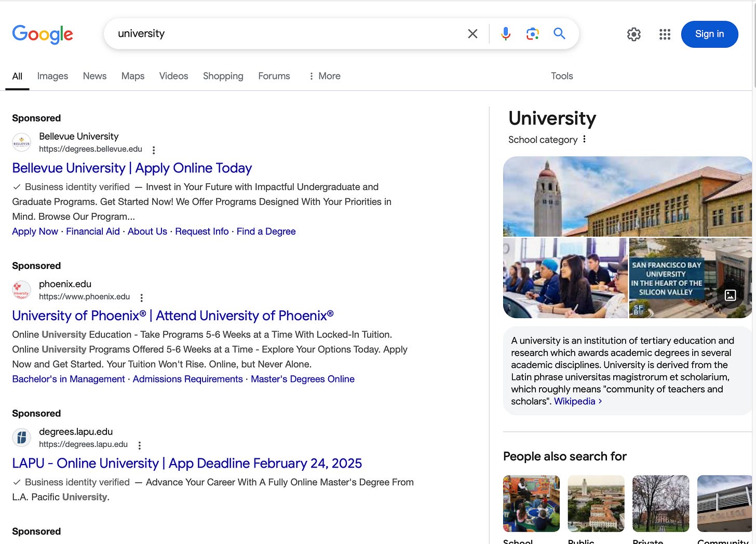This screenshot has width=756, height=544.
Task: Click the blue magnifier search icon
Action: click(559, 34)
